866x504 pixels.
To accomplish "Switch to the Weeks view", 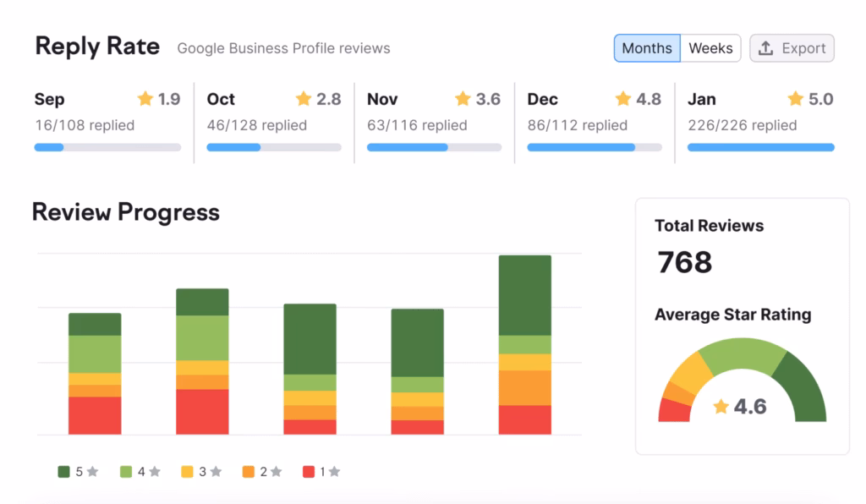I will [x=710, y=48].
